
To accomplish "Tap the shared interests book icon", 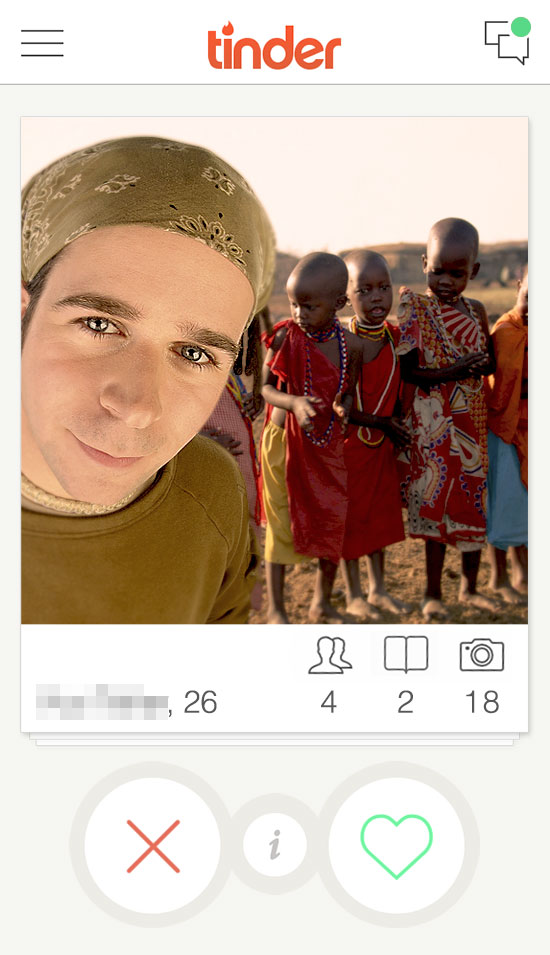I will pyautogui.click(x=406, y=655).
